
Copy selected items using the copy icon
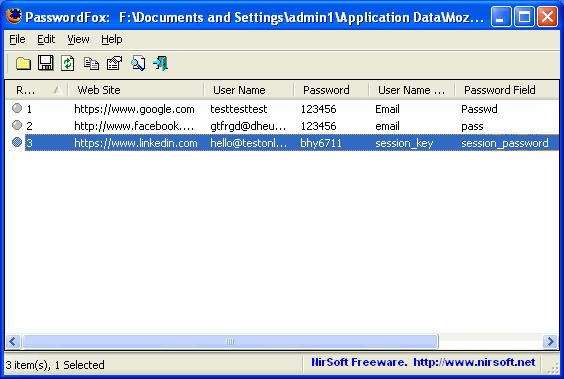91,64
